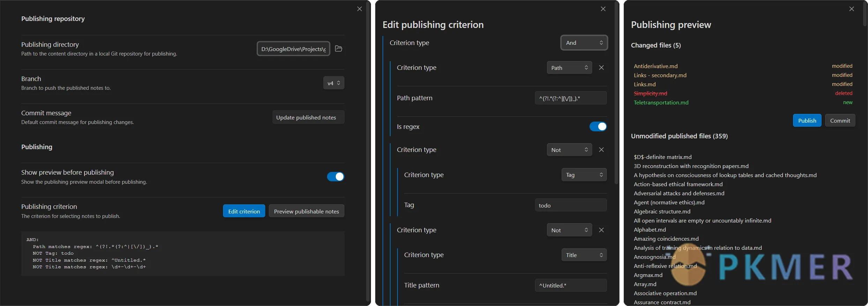Image resolution: width=868 pixels, height=306 pixels.
Task: Select Argmax.md in the file list
Action: tap(648, 275)
